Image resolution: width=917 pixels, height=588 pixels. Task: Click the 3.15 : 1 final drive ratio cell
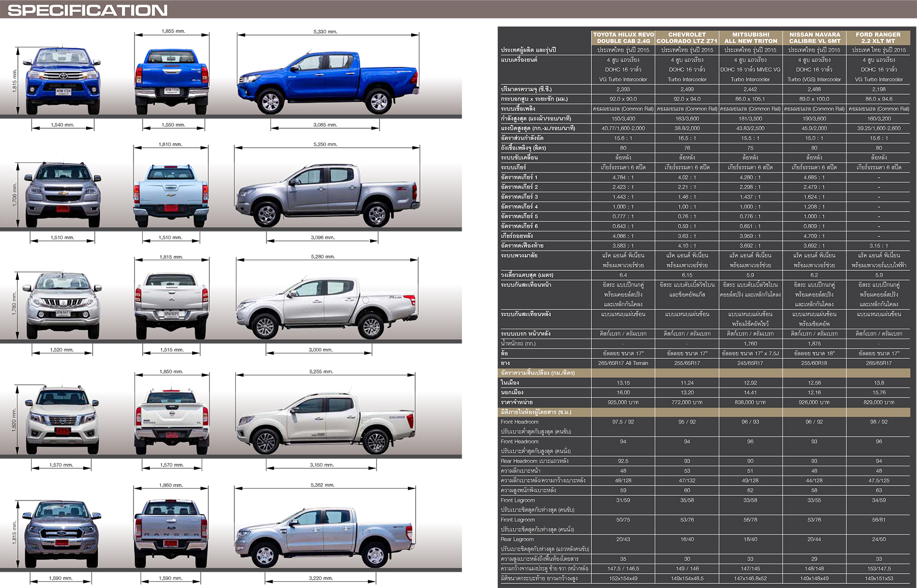click(x=878, y=246)
